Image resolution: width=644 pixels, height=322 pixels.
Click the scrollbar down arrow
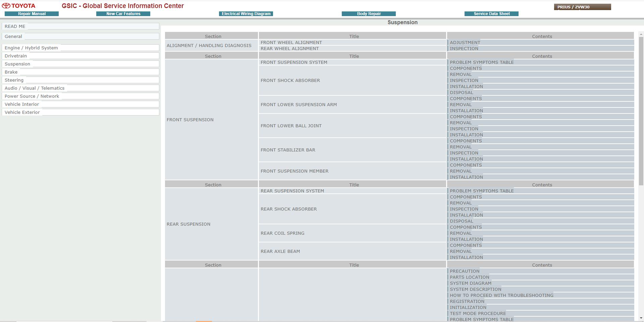(x=641, y=318)
